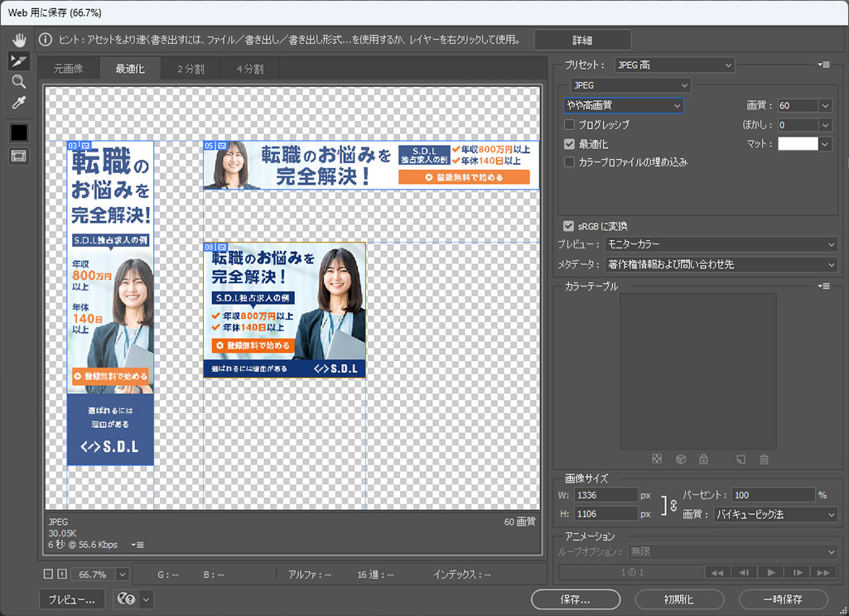
Task: Click the 保存... button
Action: (573, 599)
